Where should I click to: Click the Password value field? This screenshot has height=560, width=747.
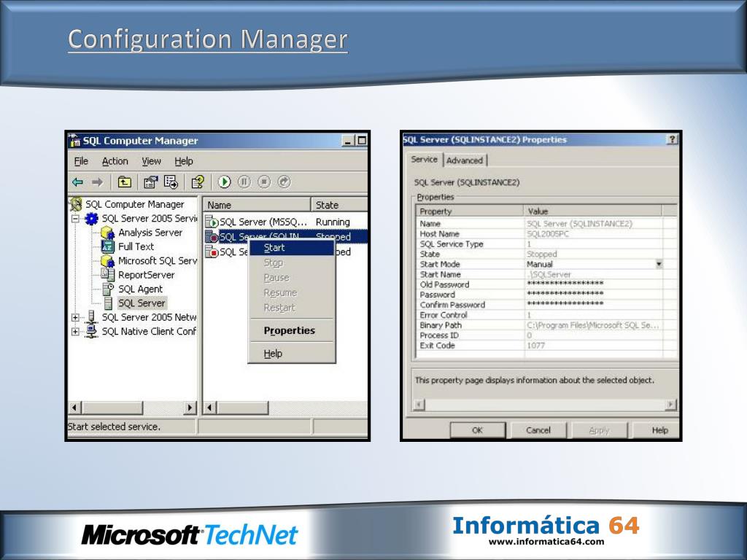pyautogui.click(x=594, y=295)
